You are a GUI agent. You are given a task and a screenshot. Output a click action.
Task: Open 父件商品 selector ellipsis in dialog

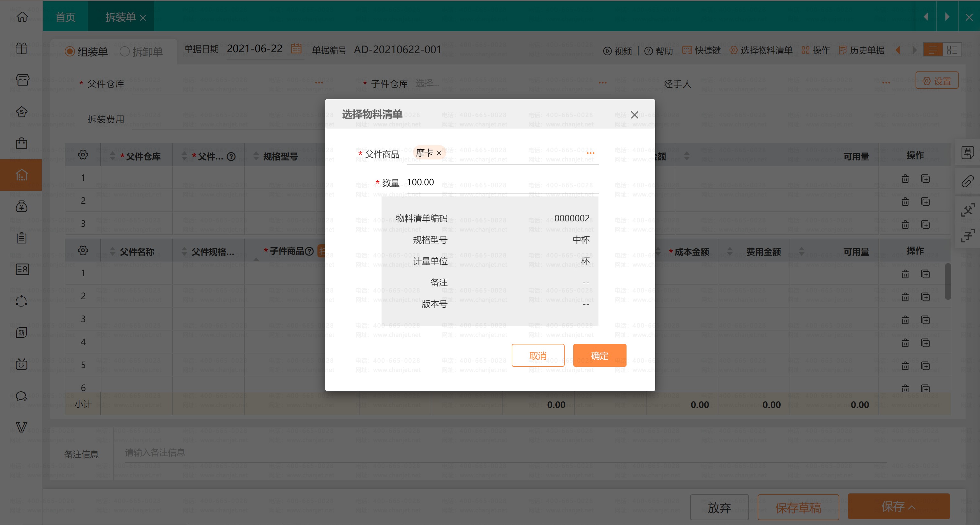(x=590, y=153)
